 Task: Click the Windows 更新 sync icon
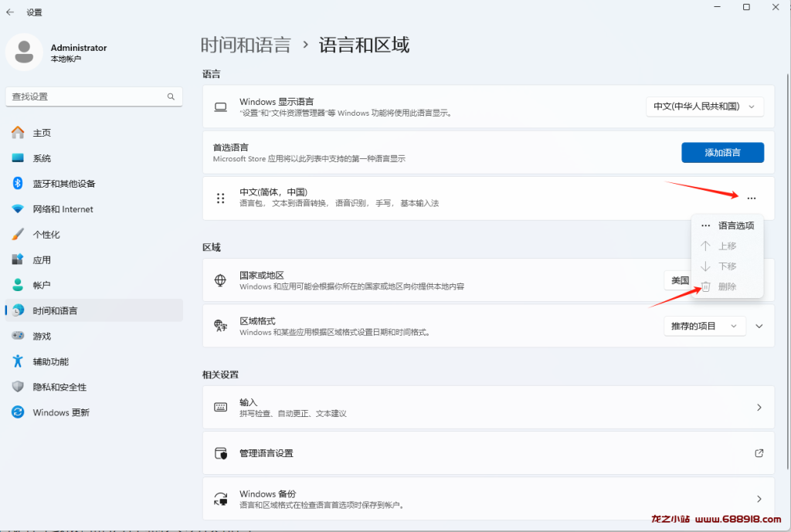click(18, 412)
